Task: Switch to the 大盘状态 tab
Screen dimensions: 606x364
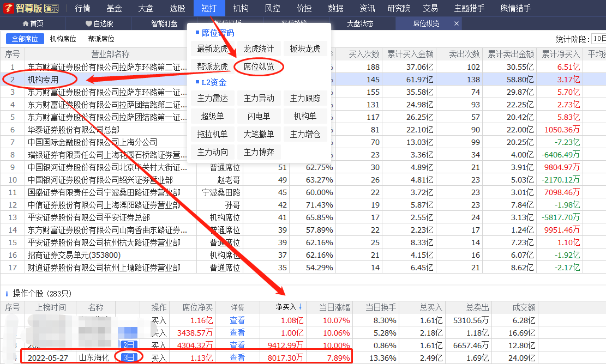Action: coord(360,23)
